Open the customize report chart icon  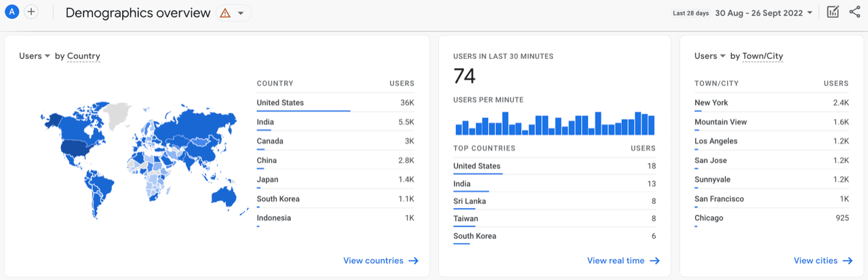(x=833, y=12)
